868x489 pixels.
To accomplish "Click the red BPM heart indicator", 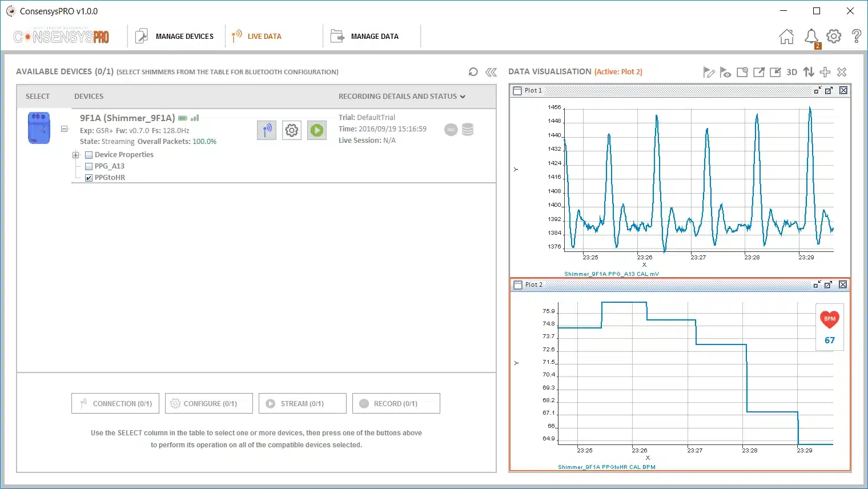I will point(830,319).
